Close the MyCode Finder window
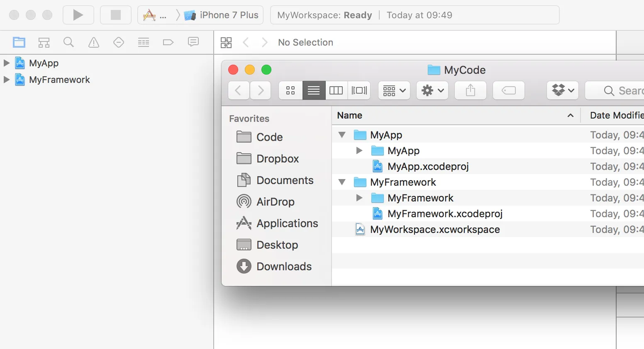Screen dimensions: 644x349 click(233, 70)
